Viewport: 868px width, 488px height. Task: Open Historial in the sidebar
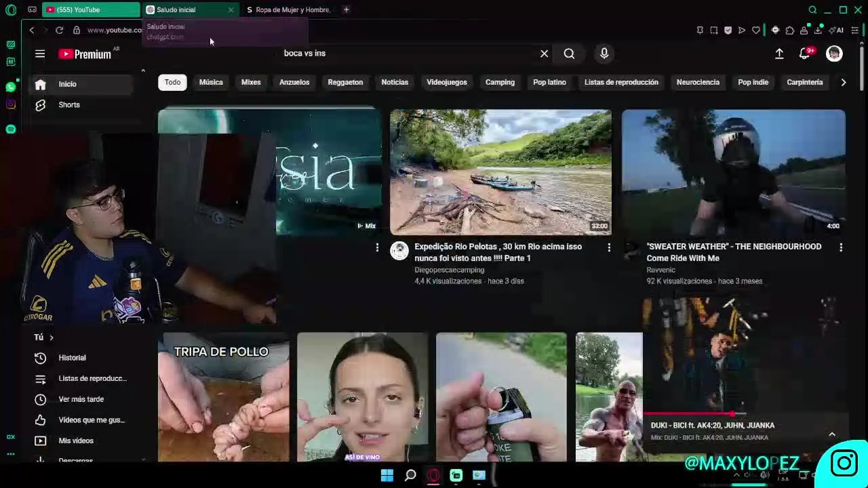81,358
